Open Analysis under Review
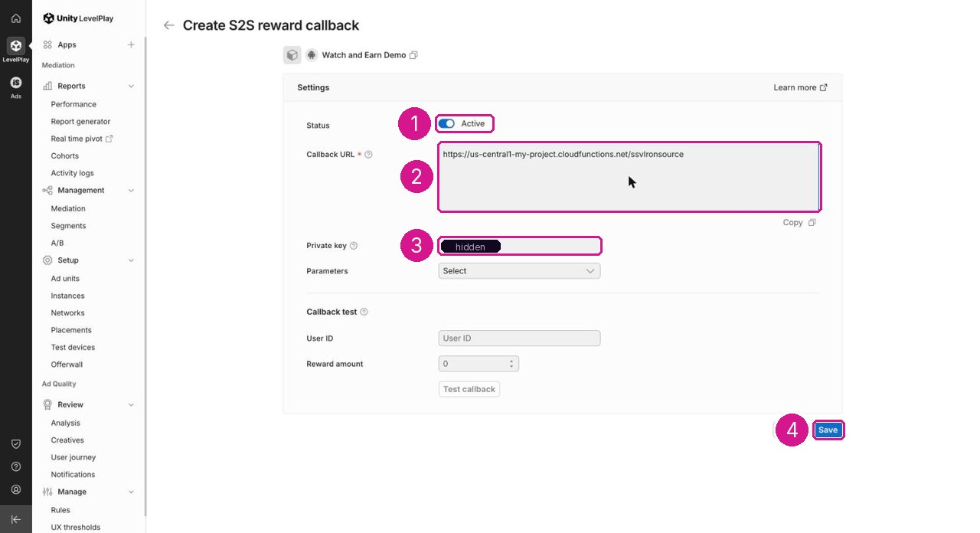980x533 pixels. pyautogui.click(x=65, y=423)
